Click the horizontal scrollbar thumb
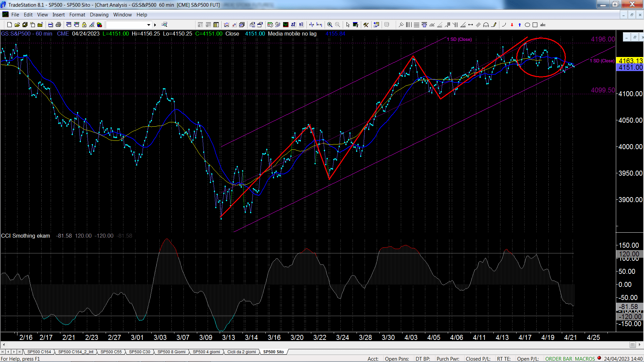Screen dimensions: 644x362 point(633,345)
